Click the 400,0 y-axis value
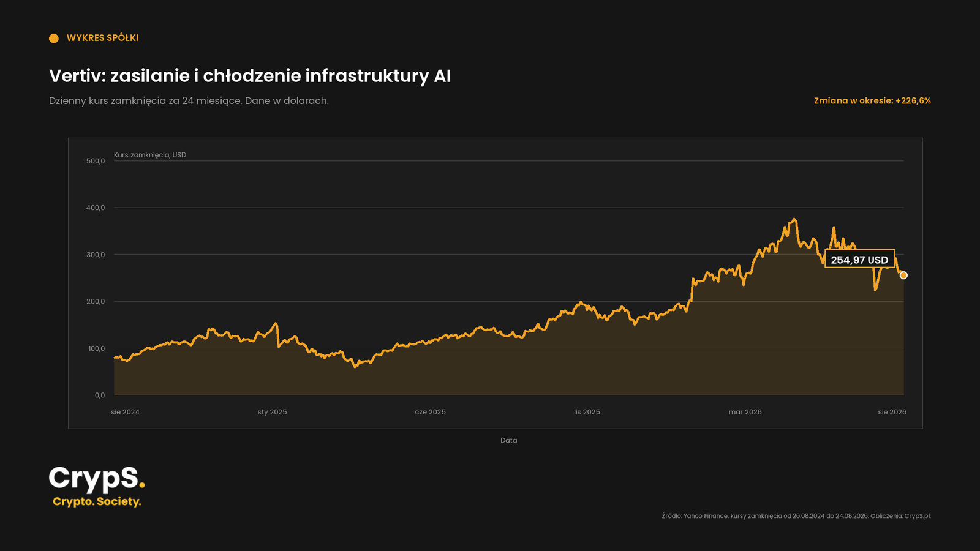 [x=96, y=208]
